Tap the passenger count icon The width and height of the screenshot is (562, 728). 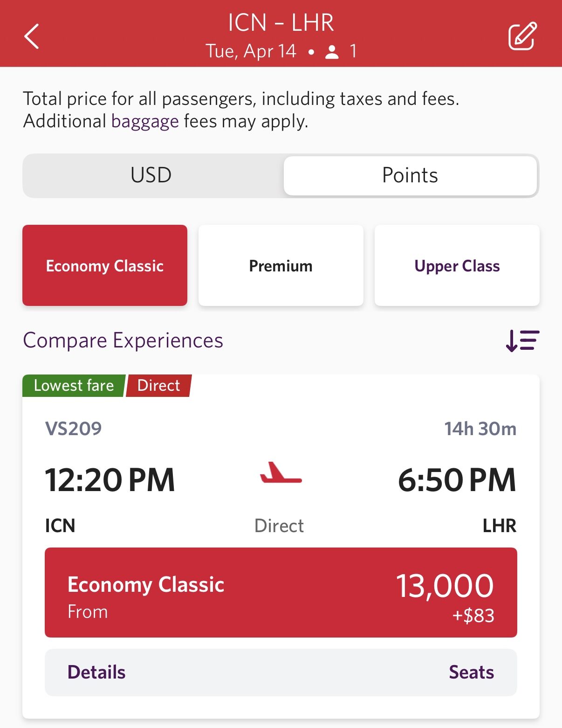click(332, 52)
